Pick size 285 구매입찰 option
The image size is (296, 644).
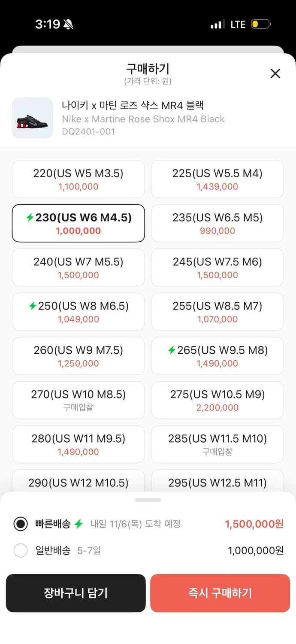[217, 444]
